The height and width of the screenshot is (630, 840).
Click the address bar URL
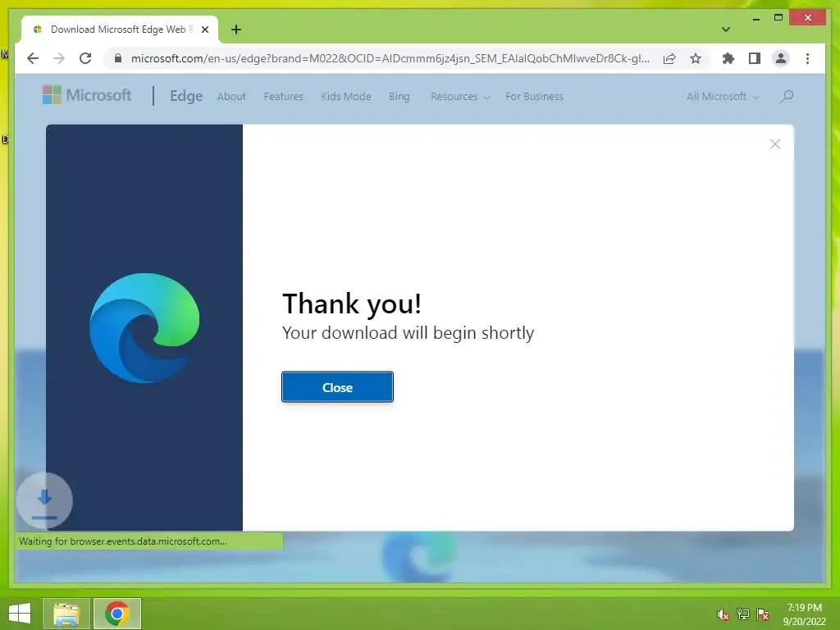tap(390, 58)
